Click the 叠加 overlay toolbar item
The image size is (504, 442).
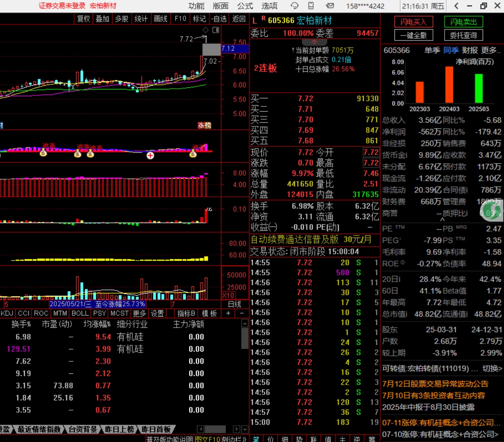[x=103, y=19]
